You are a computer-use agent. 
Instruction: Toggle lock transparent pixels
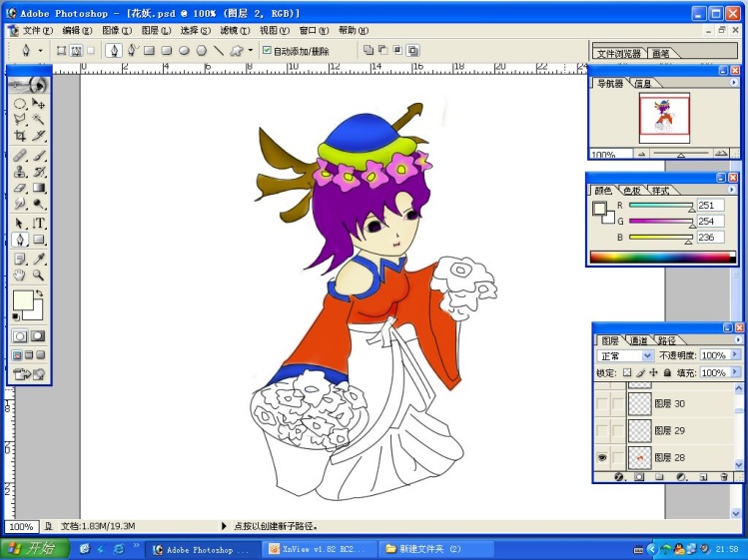(x=627, y=372)
